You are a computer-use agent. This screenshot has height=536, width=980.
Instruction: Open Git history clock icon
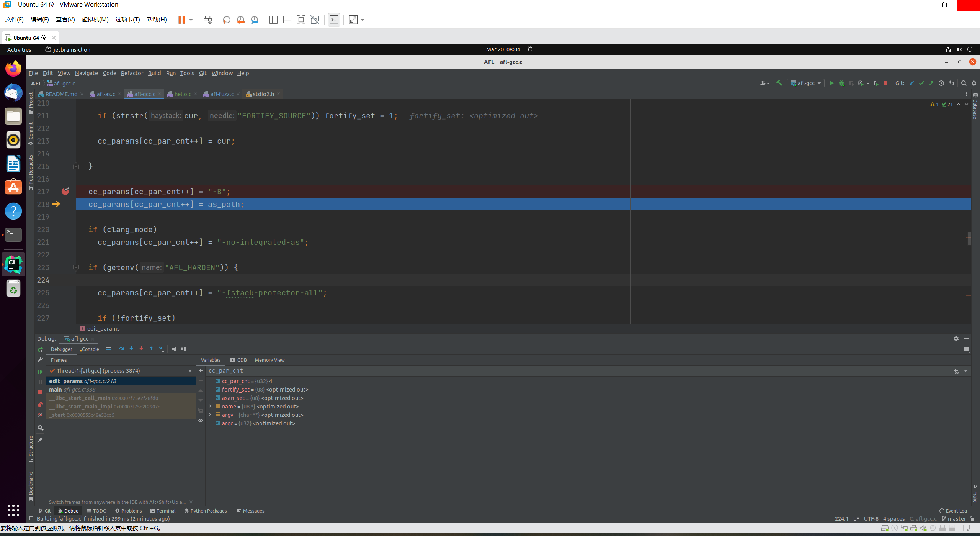pyautogui.click(x=941, y=83)
